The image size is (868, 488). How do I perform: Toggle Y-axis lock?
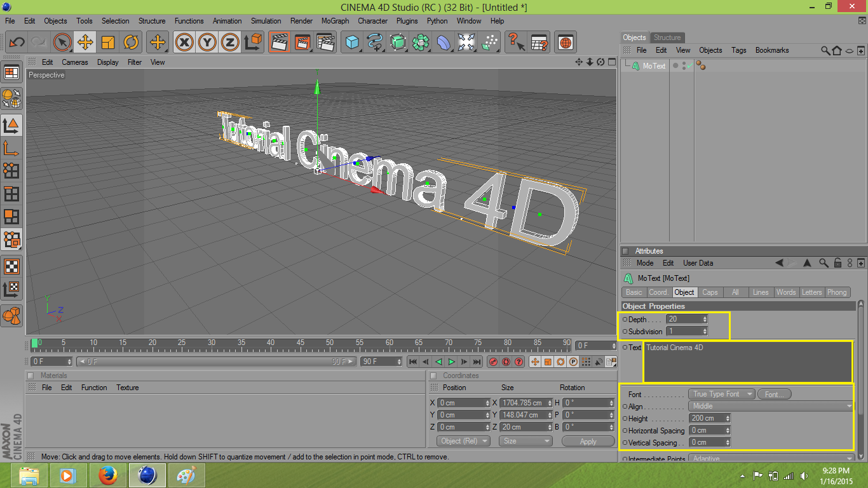pyautogui.click(x=207, y=43)
